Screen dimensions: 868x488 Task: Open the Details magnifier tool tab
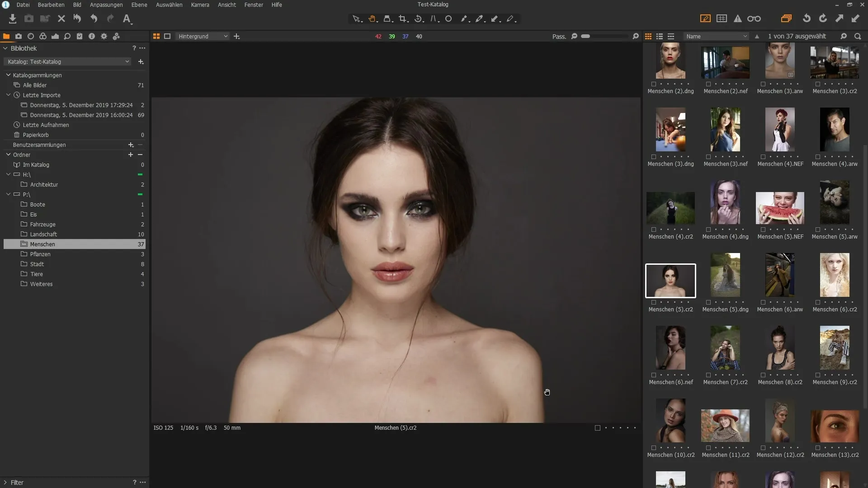click(x=67, y=36)
